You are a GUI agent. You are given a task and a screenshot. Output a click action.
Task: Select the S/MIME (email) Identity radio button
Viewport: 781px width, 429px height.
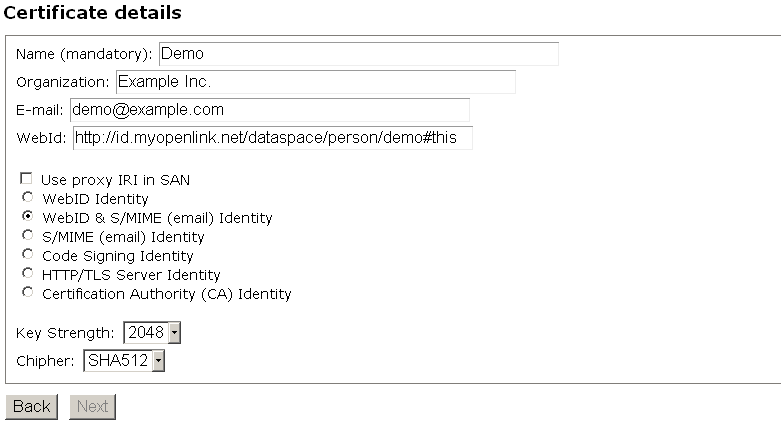point(27,236)
